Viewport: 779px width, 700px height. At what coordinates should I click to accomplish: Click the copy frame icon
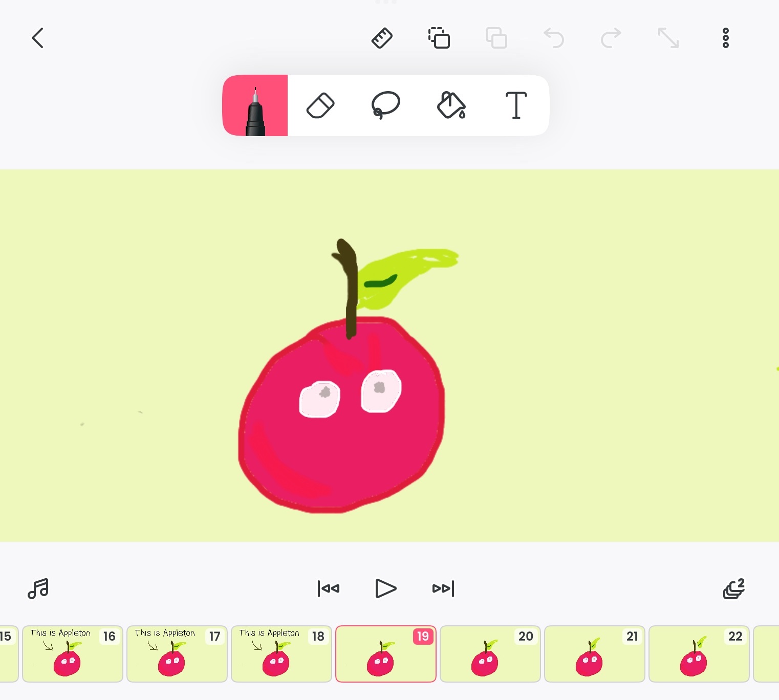[x=439, y=38]
